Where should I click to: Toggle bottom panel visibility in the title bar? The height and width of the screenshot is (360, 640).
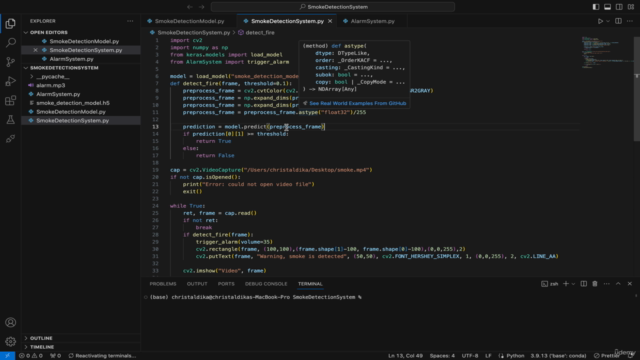click(607, 7)
